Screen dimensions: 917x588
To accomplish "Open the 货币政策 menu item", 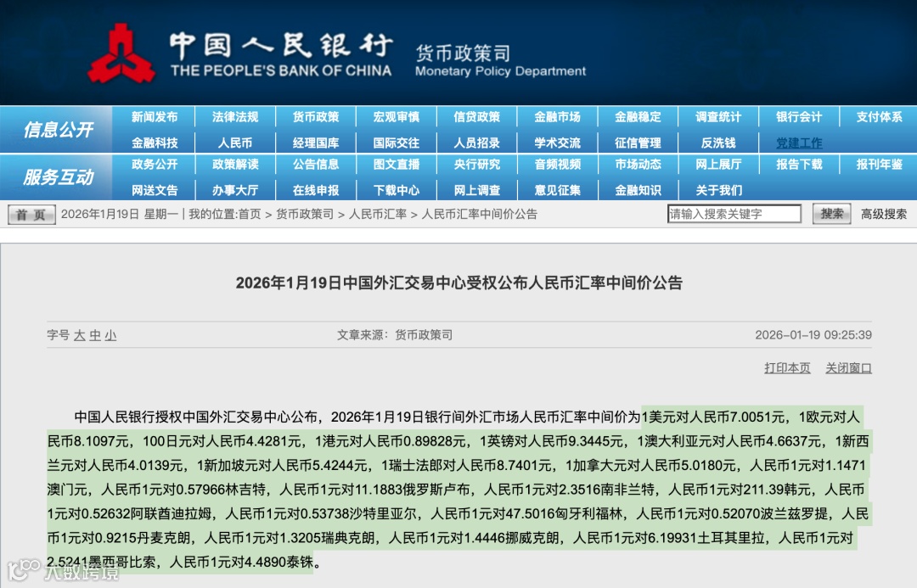I will [316, 117].
